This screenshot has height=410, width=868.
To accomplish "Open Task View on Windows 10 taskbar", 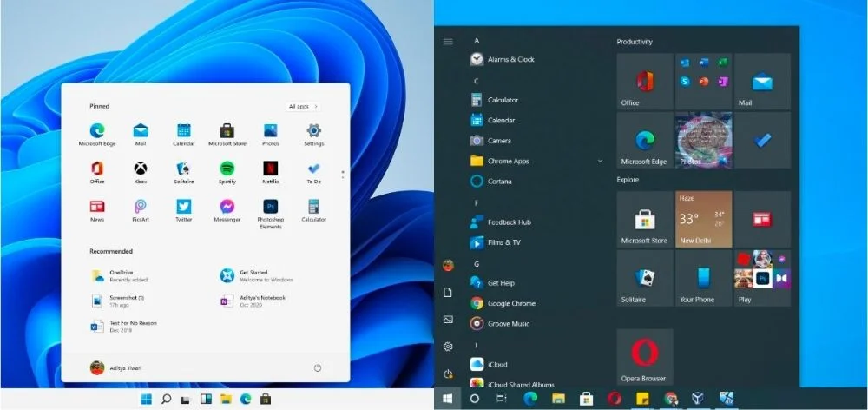I will [x=502, y=399].
